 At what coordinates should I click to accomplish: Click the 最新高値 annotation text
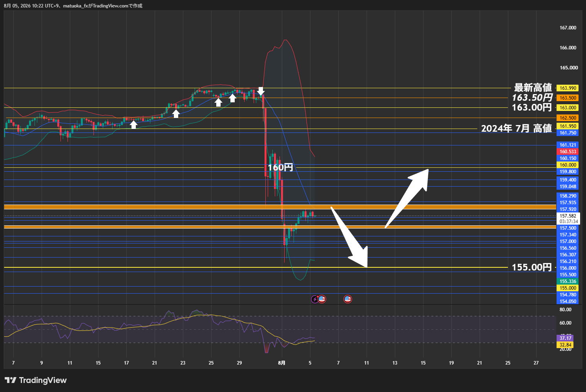pos(533,87)
